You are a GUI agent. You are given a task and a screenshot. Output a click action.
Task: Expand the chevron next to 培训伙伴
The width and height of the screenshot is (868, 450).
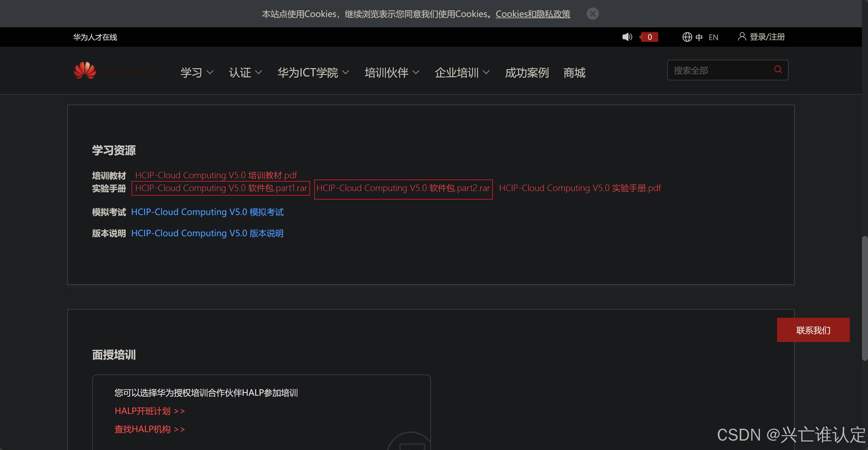[416, 72]
